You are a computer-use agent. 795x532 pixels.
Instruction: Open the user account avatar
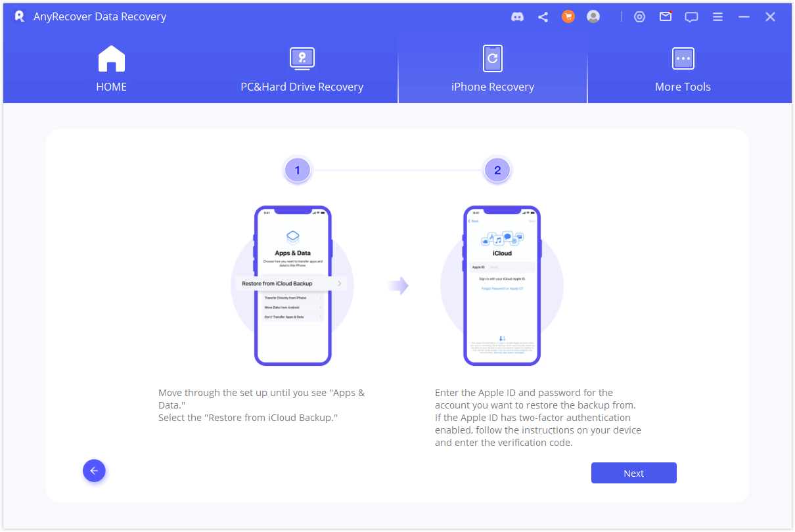click(593, 17)
